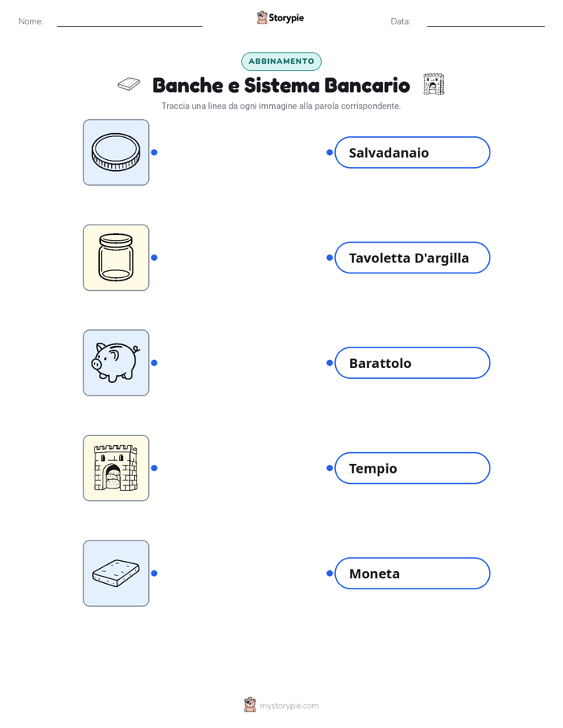The width and height of the screenshot is (563, 728).
Task: Click the Tempio answer box
Action: (412, 468)
